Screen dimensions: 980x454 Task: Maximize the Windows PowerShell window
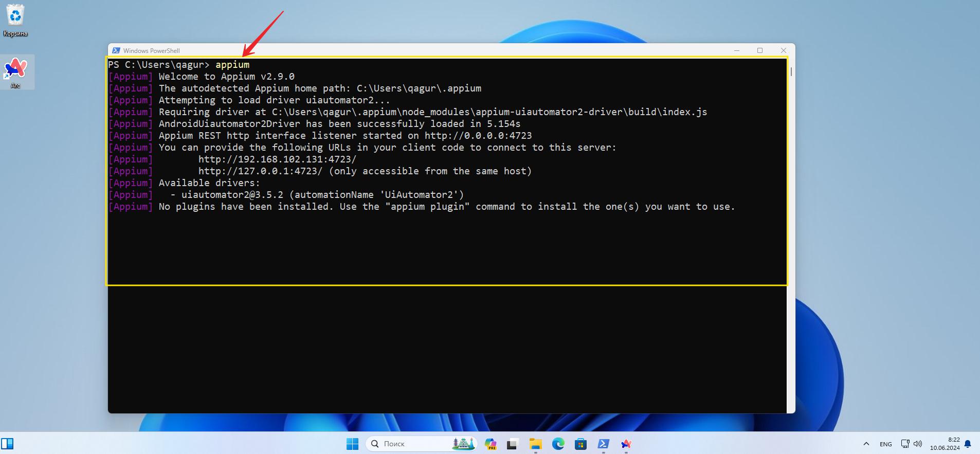(x=760, y=50)
